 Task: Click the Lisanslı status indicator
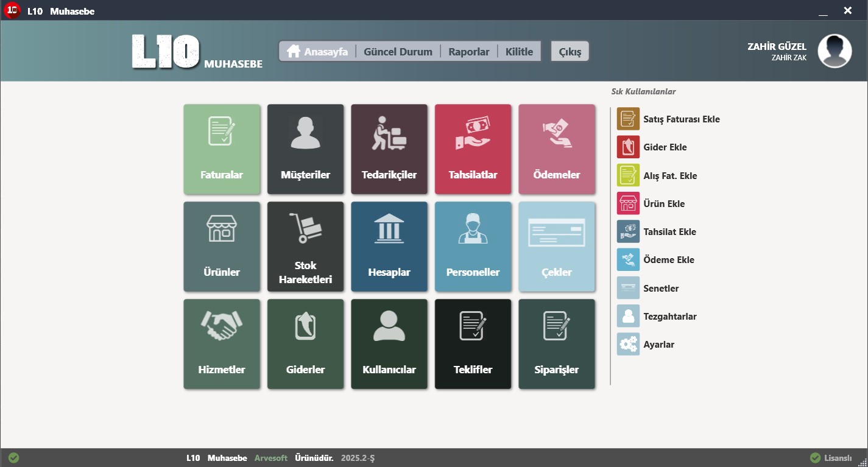[831, 458]
